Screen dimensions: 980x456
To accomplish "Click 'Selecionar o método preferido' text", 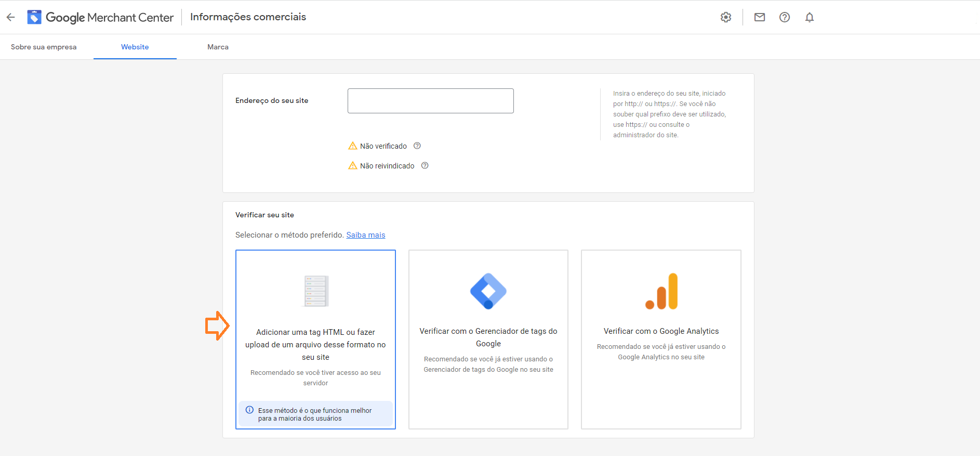I will (x=289, y=235).
